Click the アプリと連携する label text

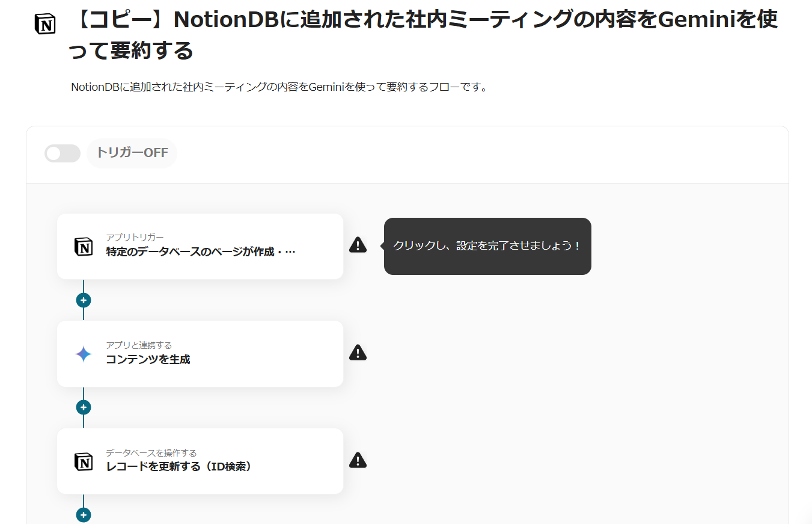139,345
